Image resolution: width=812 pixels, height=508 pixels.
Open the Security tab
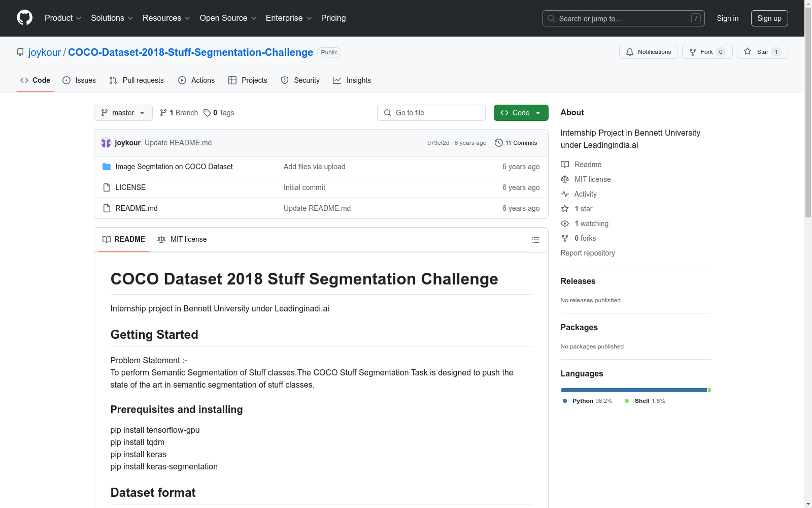(x=300, y=80)
